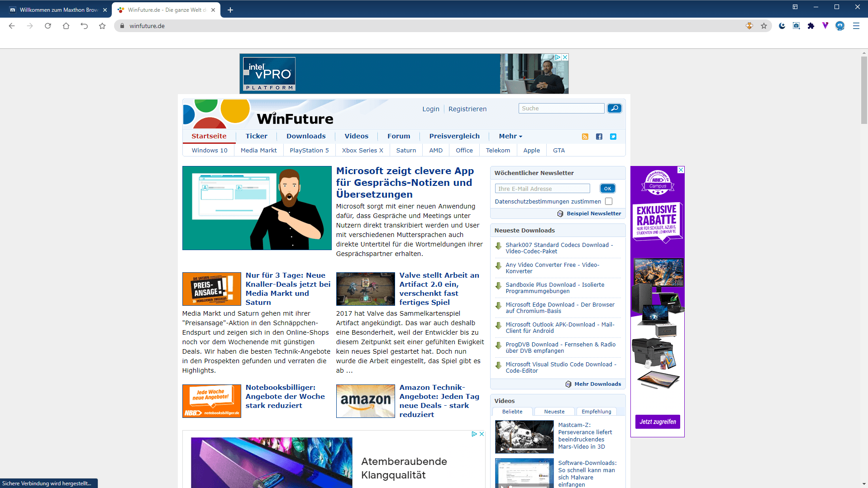Open the WinFuture Facebook icon
Screen dimensions: 868x488
[599, 137]
